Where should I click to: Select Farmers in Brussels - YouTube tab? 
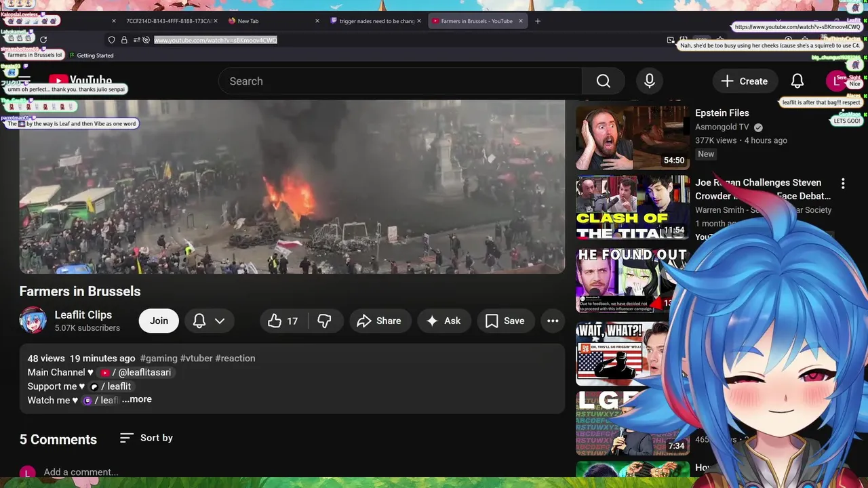476,21
